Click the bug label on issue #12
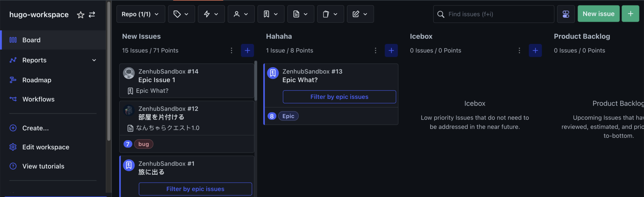 click(144, 144)
